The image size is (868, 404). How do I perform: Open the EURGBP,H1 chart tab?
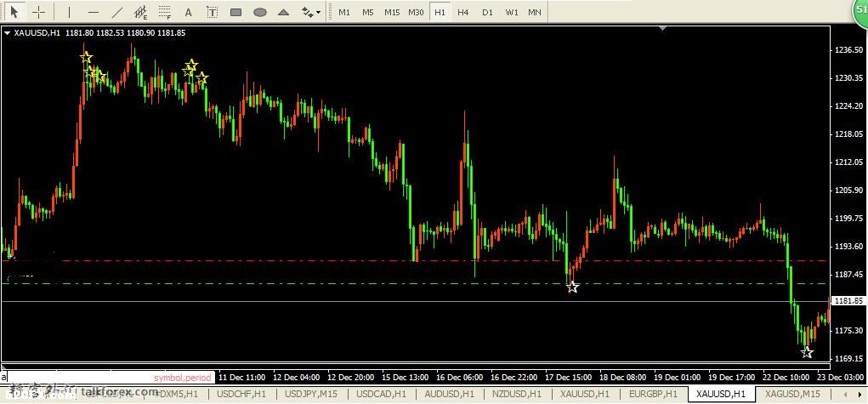point(653,394)
